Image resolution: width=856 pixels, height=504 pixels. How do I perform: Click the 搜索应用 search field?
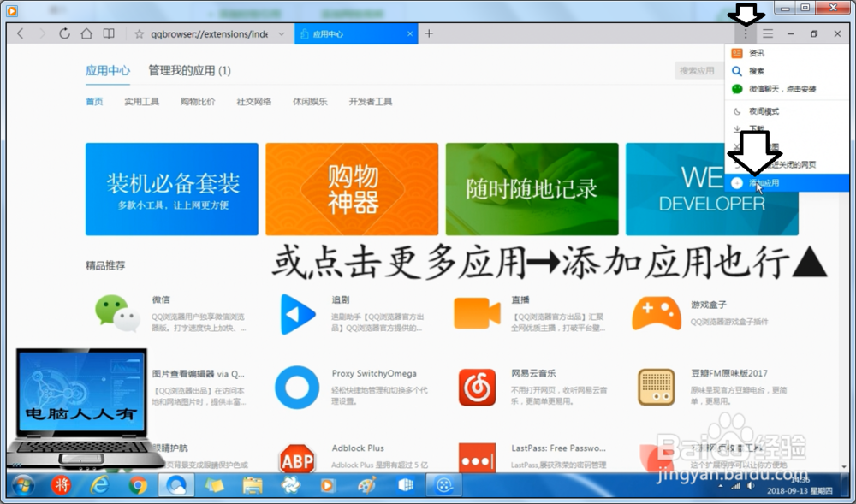tap(700, 71)
